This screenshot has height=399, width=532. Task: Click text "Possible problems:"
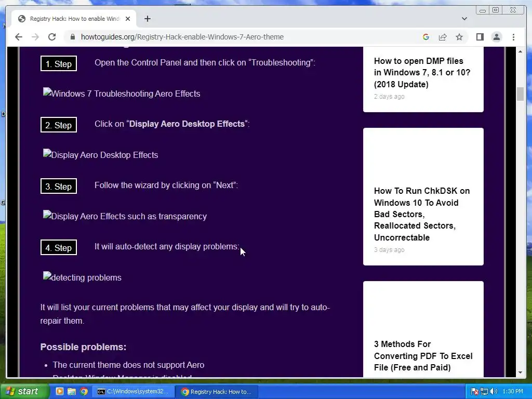click(x=83, y=347)
